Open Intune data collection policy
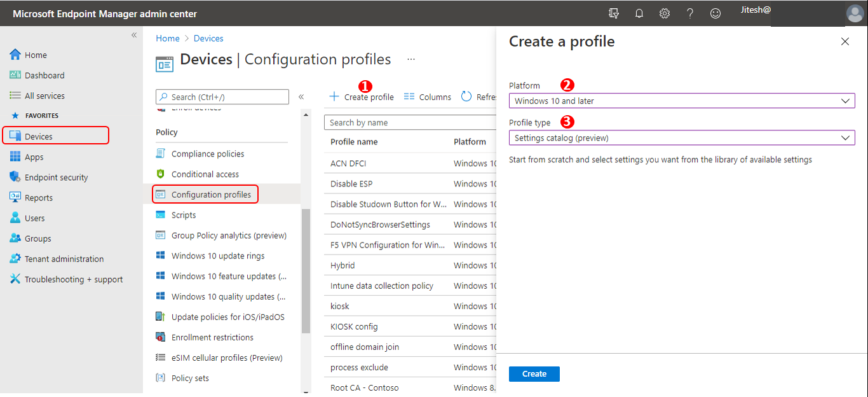This screenshot has width=868, height=397. coord(382,286)
